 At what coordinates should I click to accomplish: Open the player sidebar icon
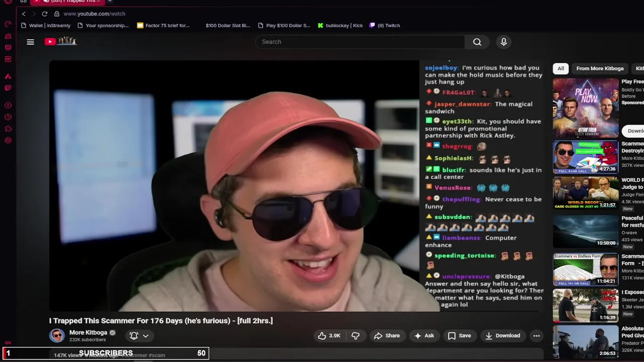click(8, 106)
